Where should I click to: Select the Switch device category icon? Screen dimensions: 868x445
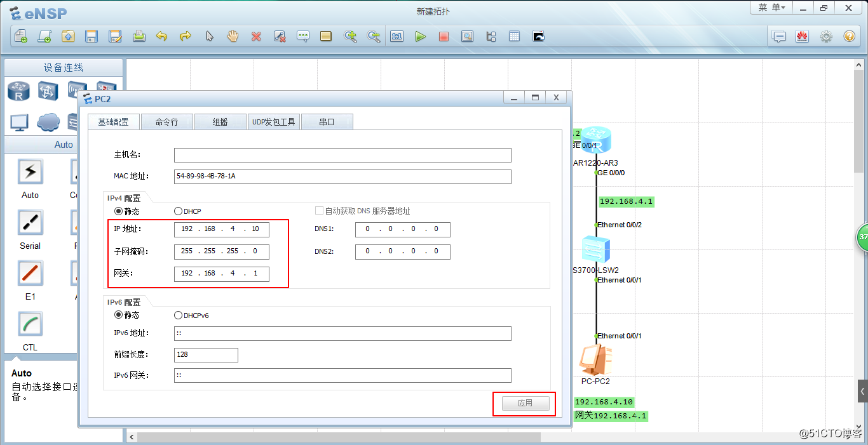48,91
